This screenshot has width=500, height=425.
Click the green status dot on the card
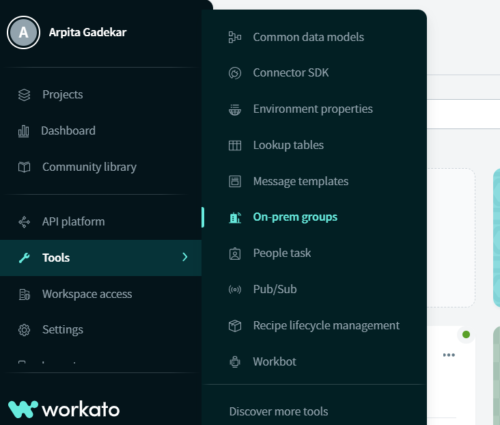click(x=466, y=334)
